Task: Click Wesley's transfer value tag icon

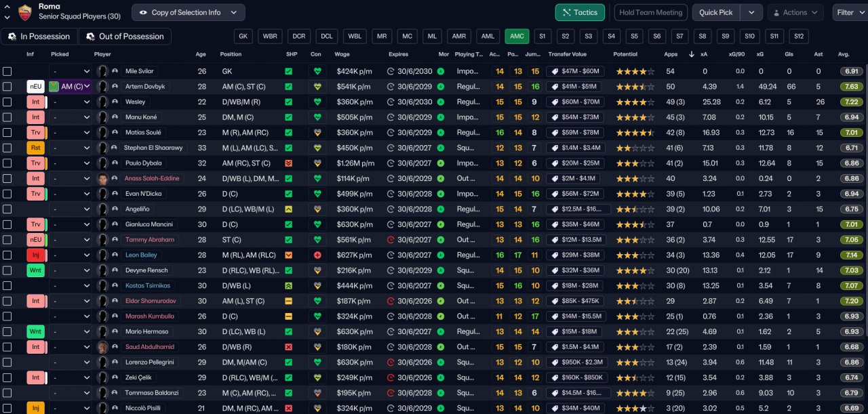Action: (555, 102)
